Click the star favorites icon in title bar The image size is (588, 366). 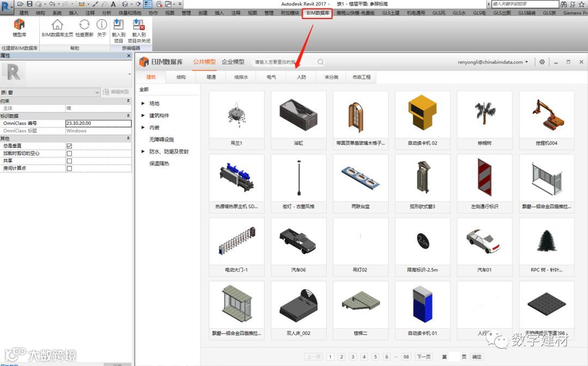pyautogui.click(x=581, y=4)
